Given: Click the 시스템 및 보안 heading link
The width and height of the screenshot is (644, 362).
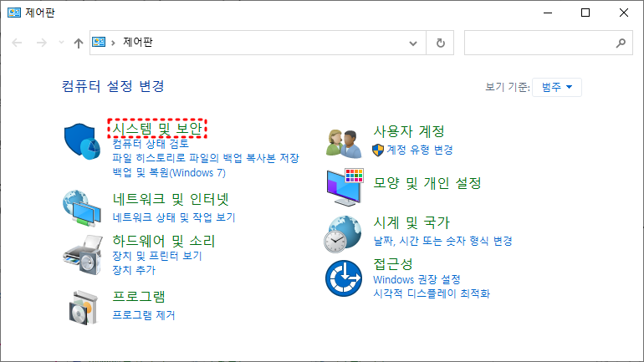Looking at the screenshot, I should click(157, 129).
